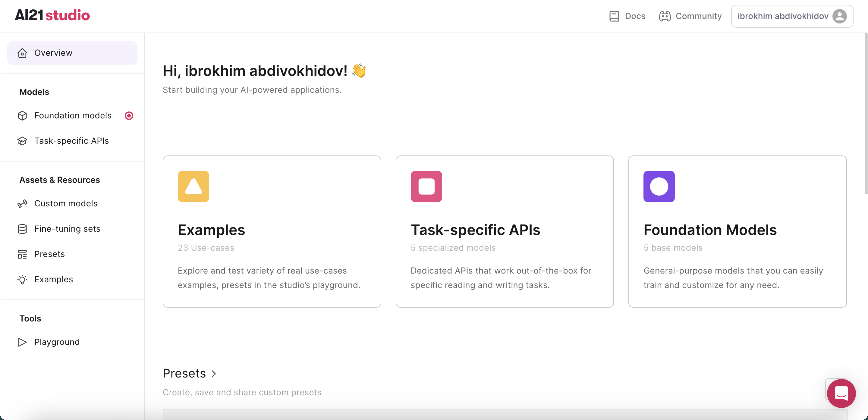The width and height of the screenshot is (868, 420).
Task: Click the Community Discord icon
Action: coord(665,16)
